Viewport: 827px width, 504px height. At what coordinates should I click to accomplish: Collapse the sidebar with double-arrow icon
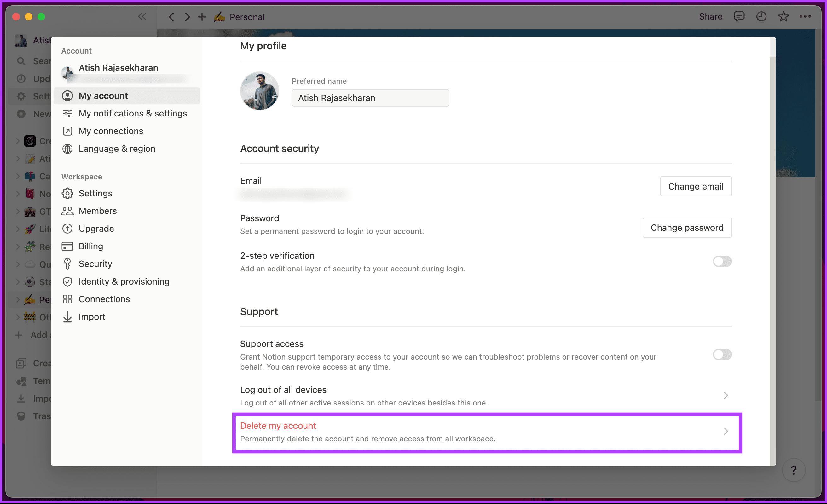click(x=142, y=16)
